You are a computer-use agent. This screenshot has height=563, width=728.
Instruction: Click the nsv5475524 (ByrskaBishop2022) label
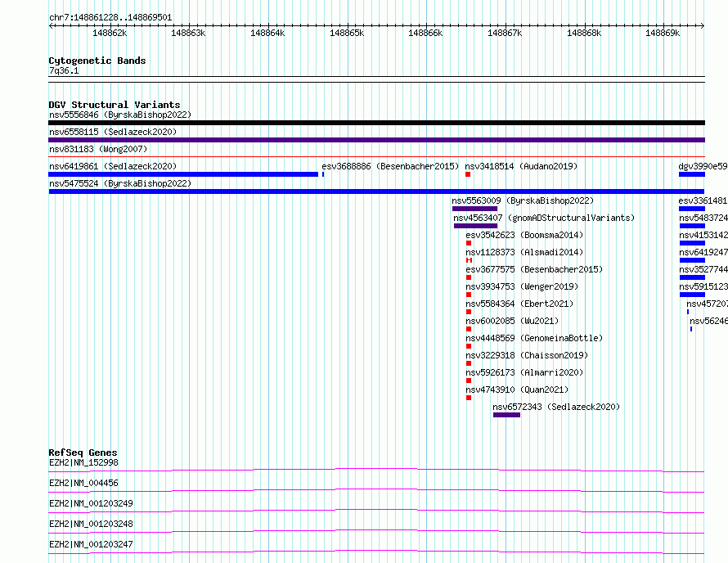pos(120,183)
